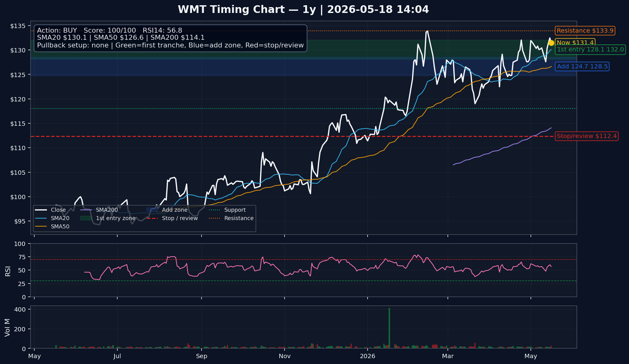Click the $130 price axis label
629x364 pixels.
(x=18, y=50)
